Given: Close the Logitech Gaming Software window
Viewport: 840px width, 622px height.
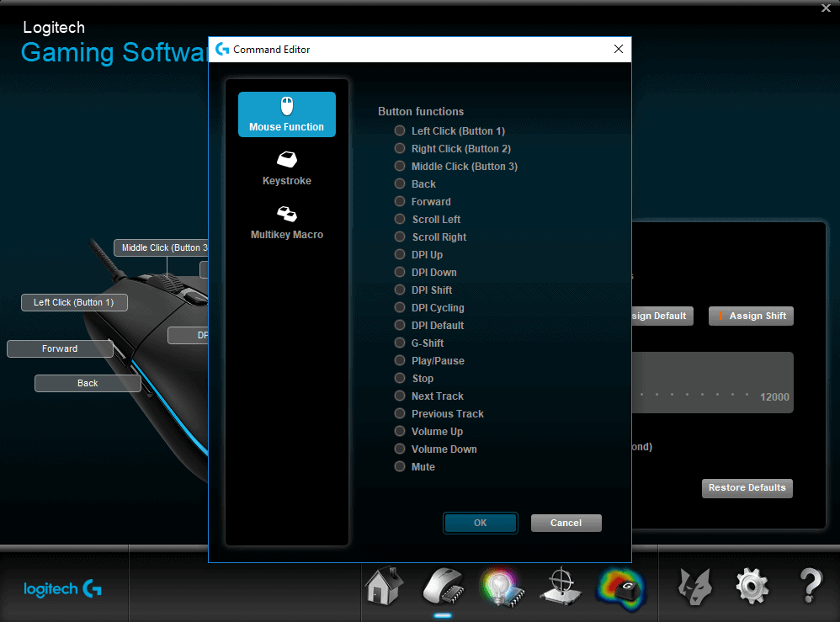Looking at the screenshot, I should (x=826, y=8).
